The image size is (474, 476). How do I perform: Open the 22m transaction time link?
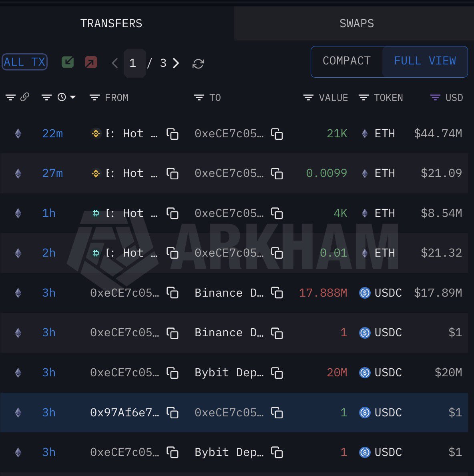pos(52,134)
